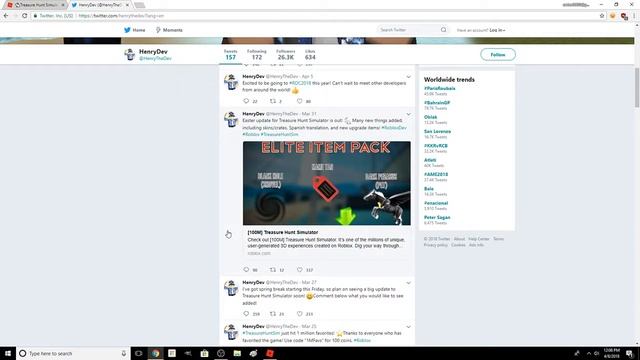Click the @HenryTheDev handle in header
The width and height of the screenshot is (640, 360).
point(155,58)
